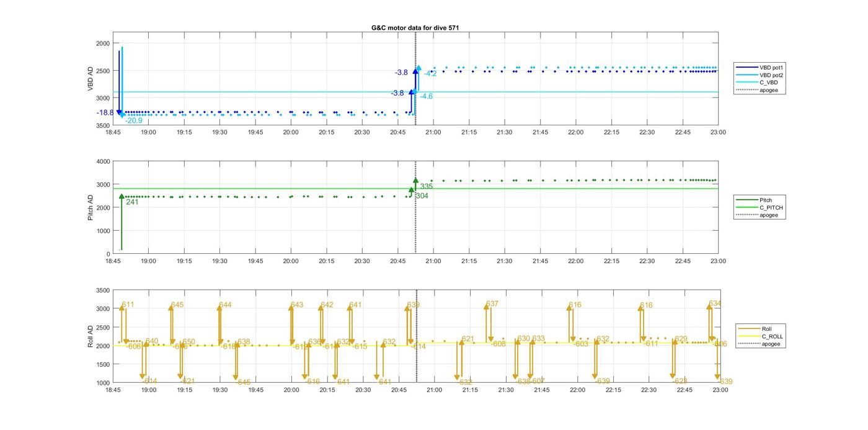Click y-tick '3500' on the VBD plot
Image resolution: width=868 pixels, height=430 pixels.
(103, 125)
